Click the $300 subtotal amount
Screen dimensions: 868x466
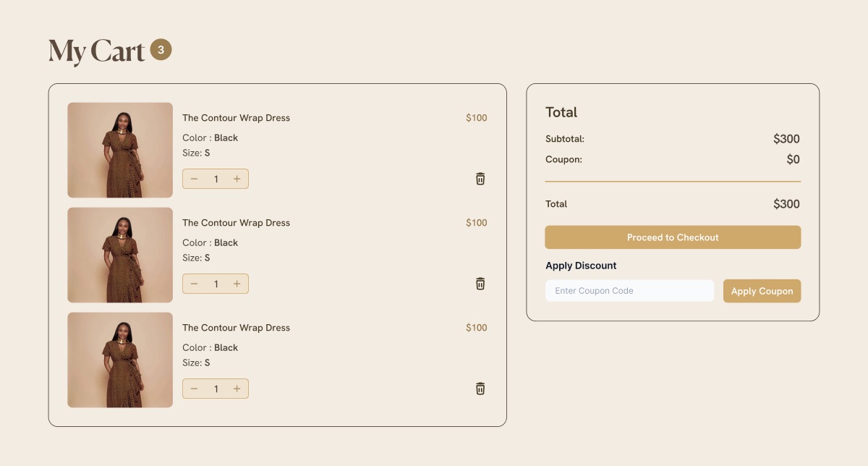pyautogui.click(x=786, y=139)
